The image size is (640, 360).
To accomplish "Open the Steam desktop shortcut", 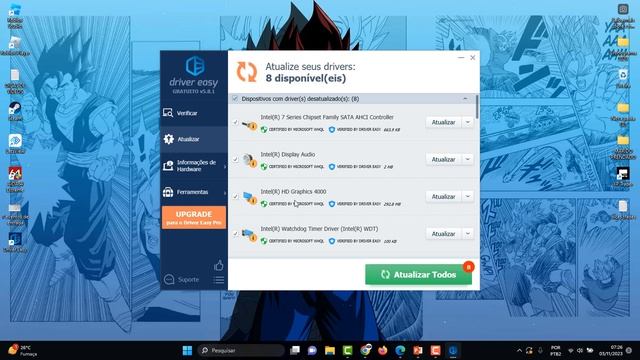I will click(15, 111).
